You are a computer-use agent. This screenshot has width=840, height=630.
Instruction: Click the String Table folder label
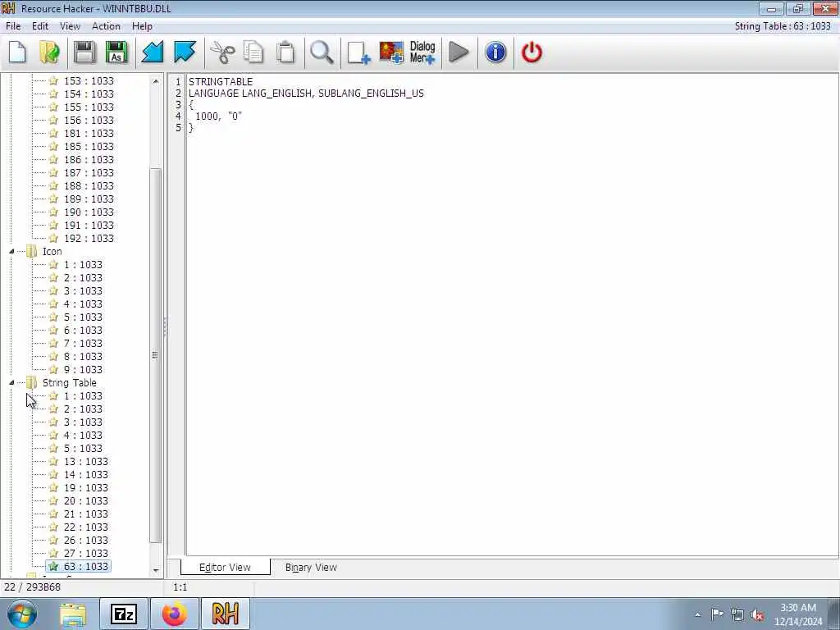(69, 382)
